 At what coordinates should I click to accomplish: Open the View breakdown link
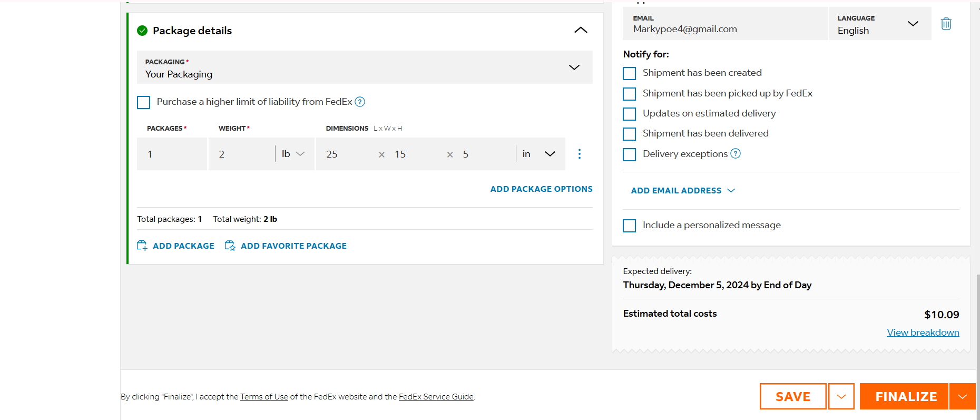923,333
